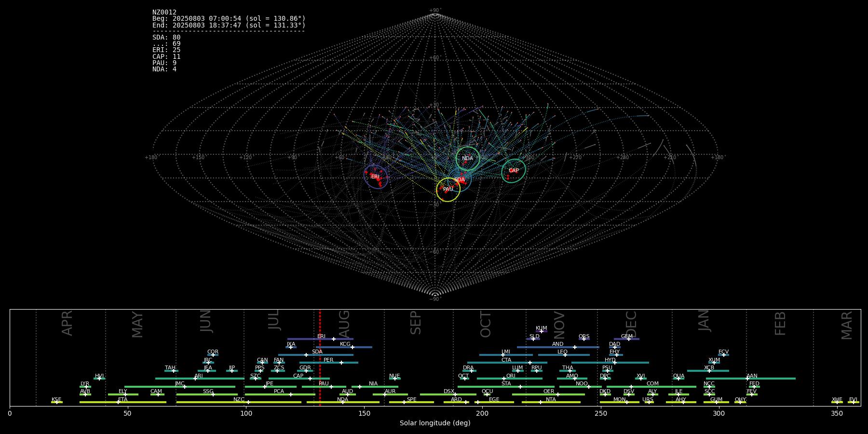
Task: Click the ORS shower bar in timeline
Action: 584,339
